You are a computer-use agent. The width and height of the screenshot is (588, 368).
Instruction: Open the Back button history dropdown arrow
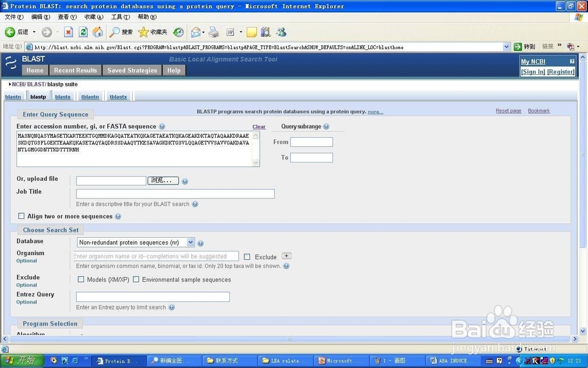[34, 32]
